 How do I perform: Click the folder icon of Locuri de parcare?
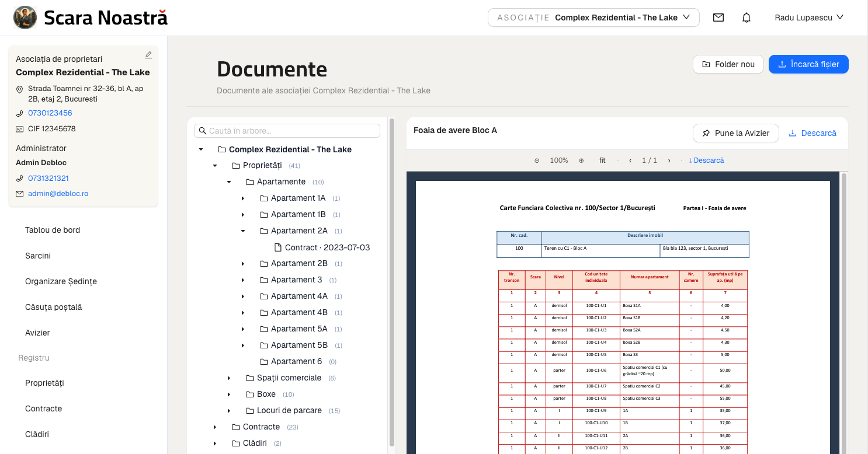pyautogui.click(x=250, y=411)
